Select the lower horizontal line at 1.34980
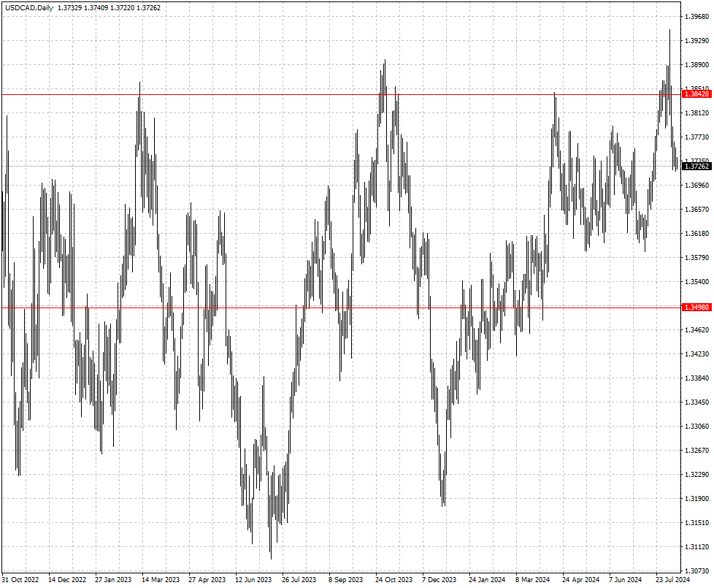The height and width of the screenshot is (588, 714). point(219,308)
